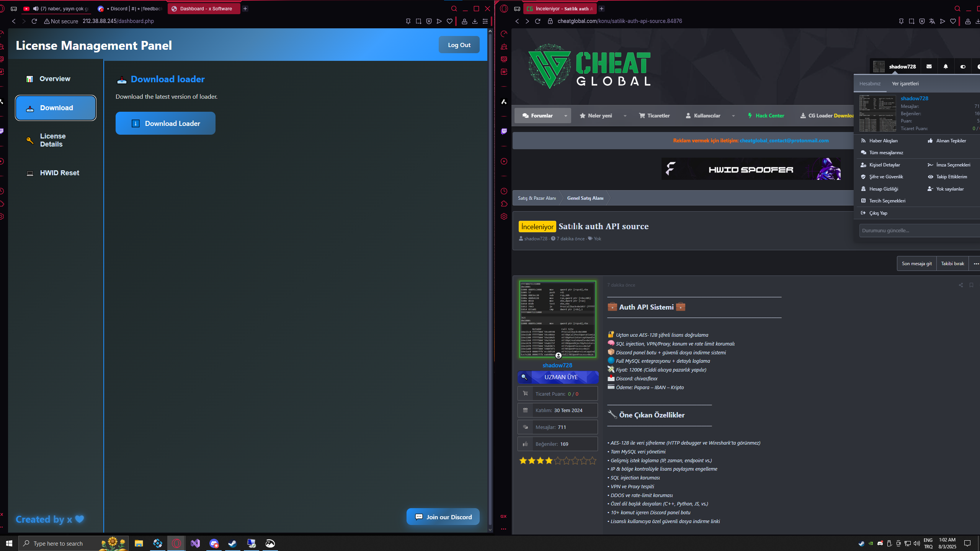Image resolution: width=980 pixels, height=551 pixels.
Task: Click the shadow728 avatar thumbnail on post
Action: click(557, 319)
